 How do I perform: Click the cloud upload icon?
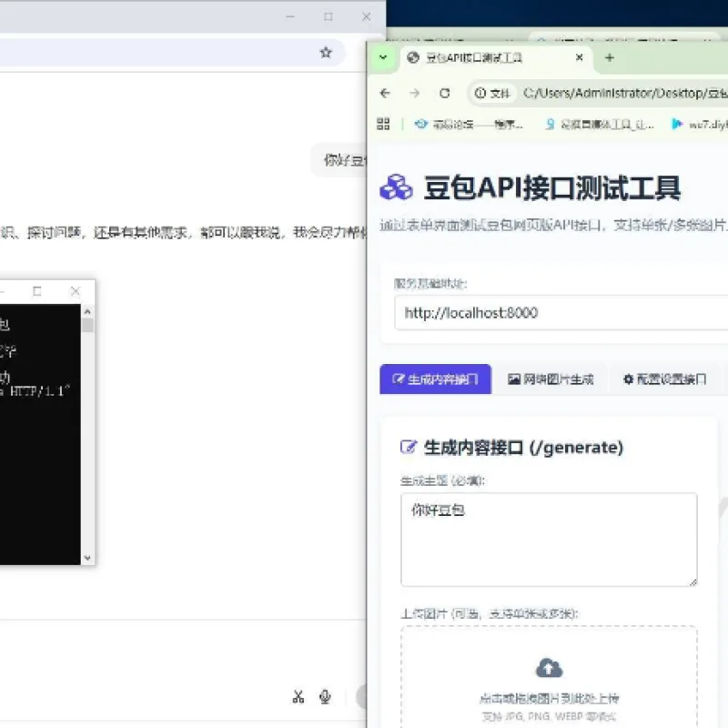[549, 668]
